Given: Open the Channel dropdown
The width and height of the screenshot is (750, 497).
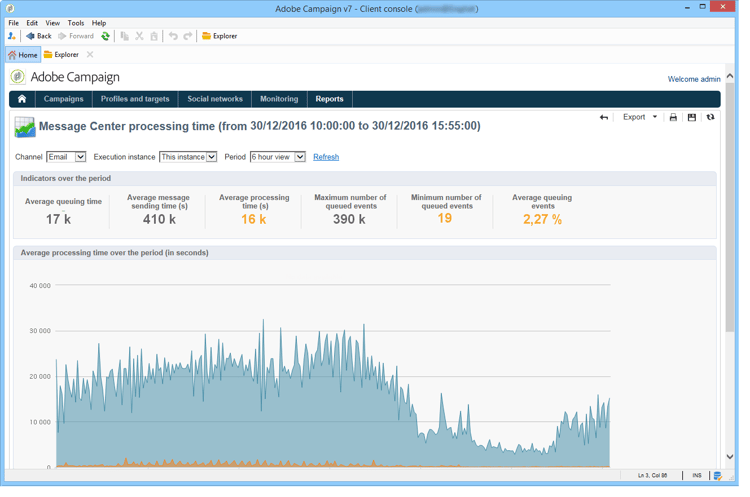Looking at the screenshot, I should tap(66, 157).
